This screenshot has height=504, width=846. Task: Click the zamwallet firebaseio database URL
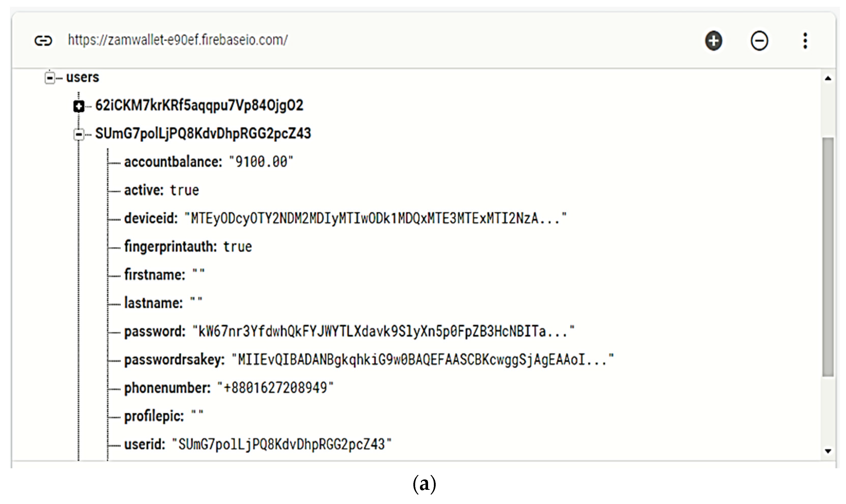pyautogui.click(x=178, y=40)
